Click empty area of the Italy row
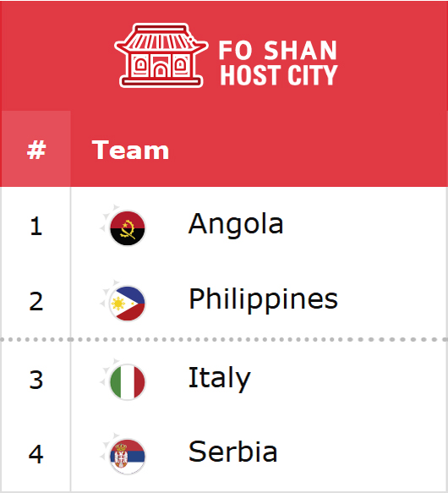Screen dimensions: 448x493 coord(346,380)
